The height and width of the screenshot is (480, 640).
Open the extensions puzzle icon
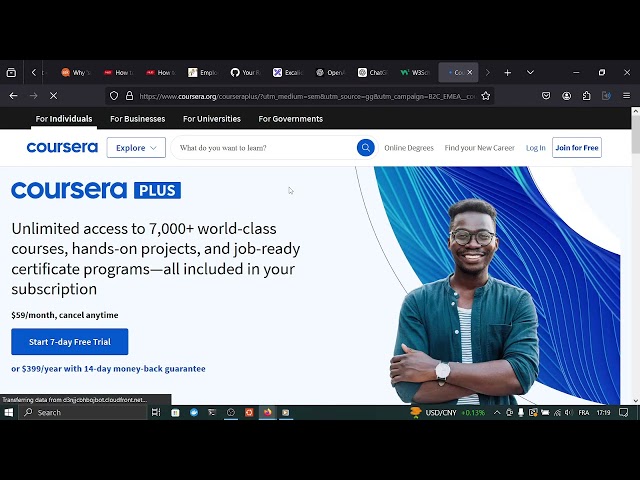click(x=587, y=96)
